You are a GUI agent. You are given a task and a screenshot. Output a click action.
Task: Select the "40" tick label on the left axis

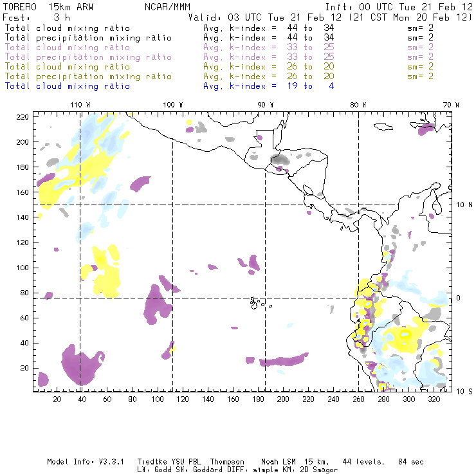24,343
